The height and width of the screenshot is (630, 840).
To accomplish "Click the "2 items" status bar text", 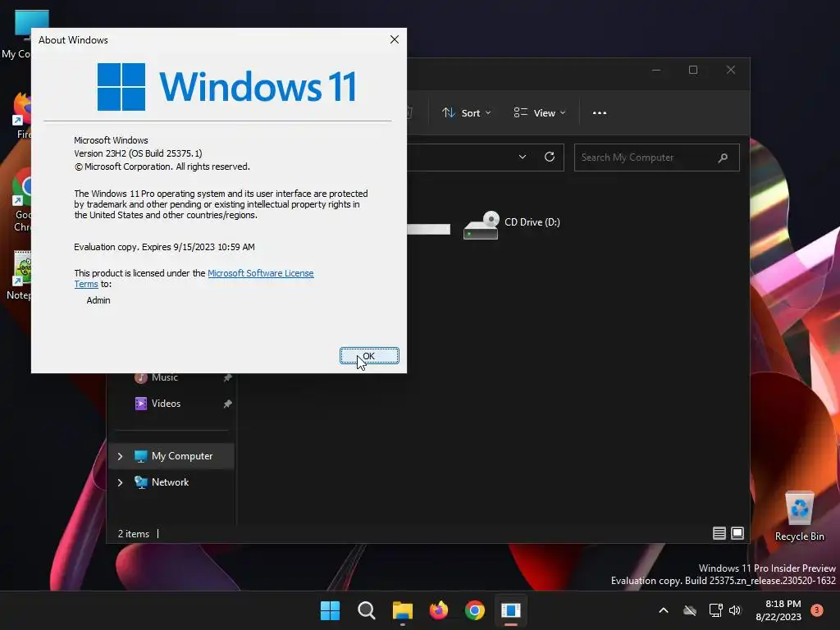I will [134, 534].
